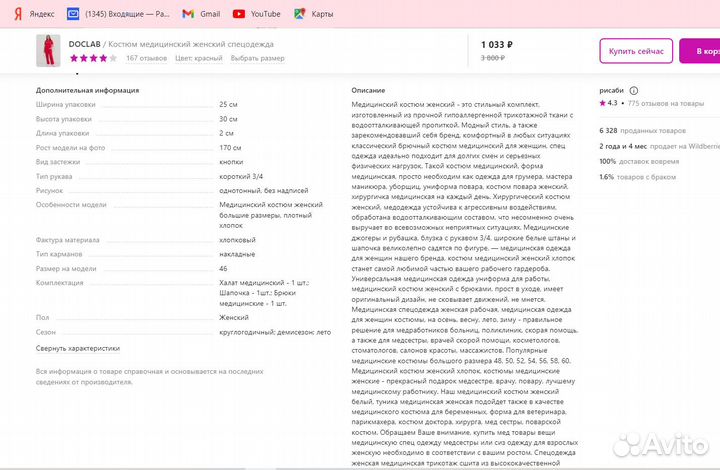Viewport: 720px width, 470px height.
Task: Click the Описание section heading
Action: pyautogui.click(x=367, y=90)
